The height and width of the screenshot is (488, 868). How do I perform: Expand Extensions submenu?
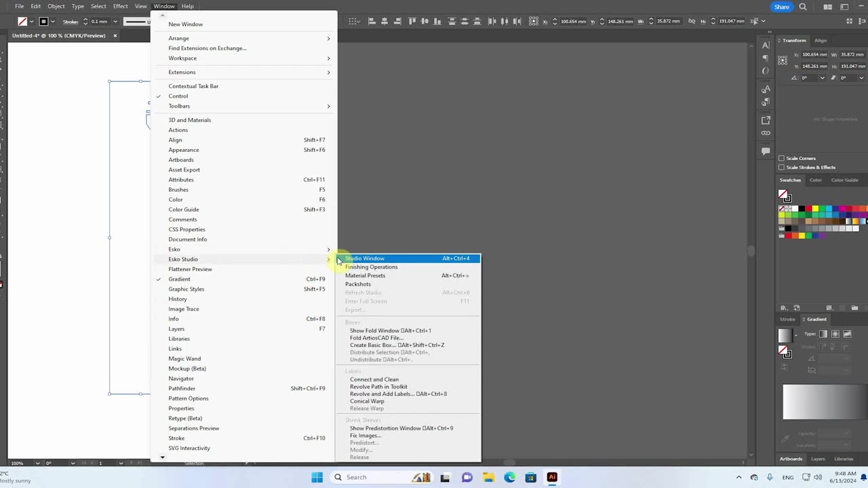(244, 73)
